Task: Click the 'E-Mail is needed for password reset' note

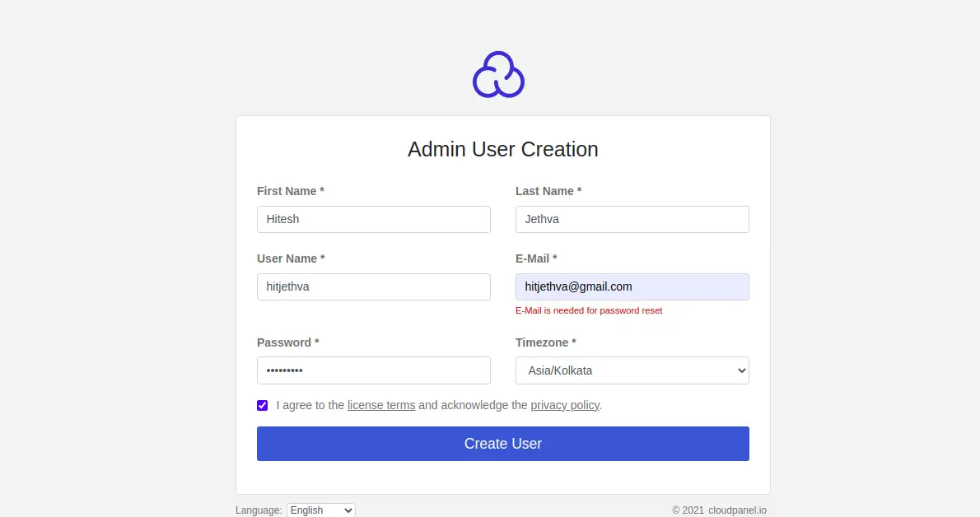Action: [589, 310]
